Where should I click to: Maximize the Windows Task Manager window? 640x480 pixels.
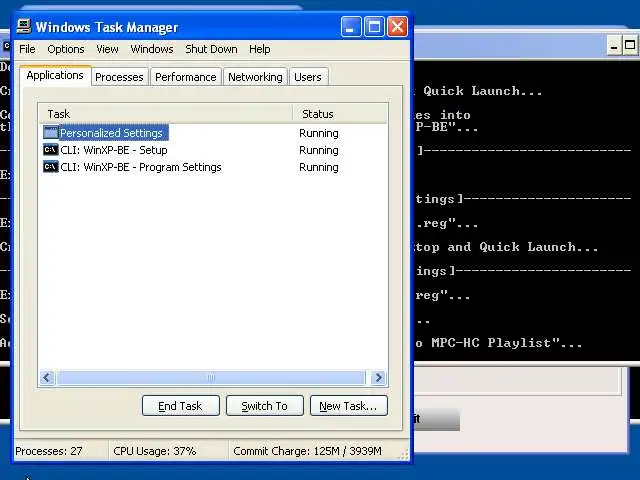coord(374,27)
